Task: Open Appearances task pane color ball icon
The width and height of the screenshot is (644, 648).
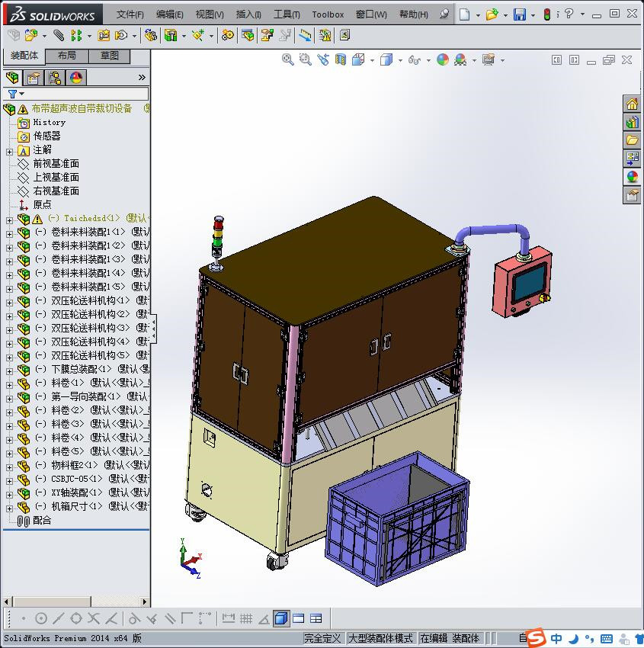Action: pyautogui.click(x=632, y=176)
